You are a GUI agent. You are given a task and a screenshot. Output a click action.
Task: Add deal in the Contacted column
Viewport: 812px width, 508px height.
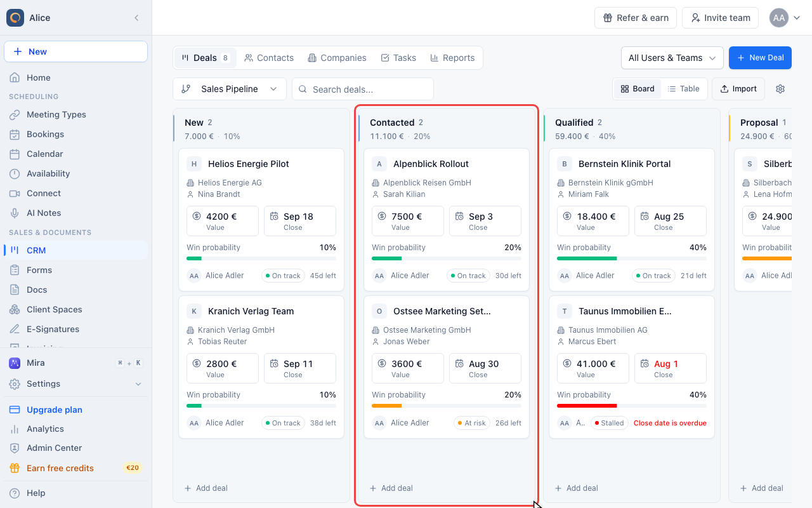(391, 488)
